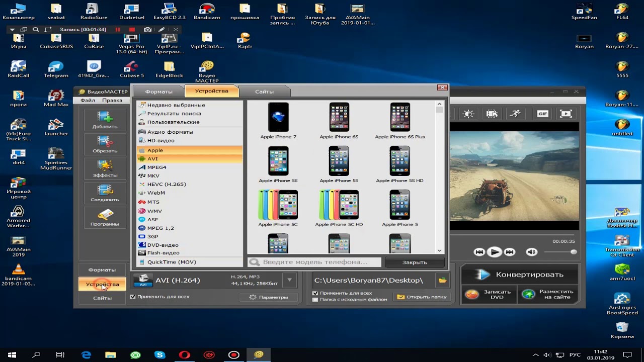The width and height of the screenshot is (644, 362).
Task: Click the Добавить (add video) icon
Action: click(x=105, y=120)
